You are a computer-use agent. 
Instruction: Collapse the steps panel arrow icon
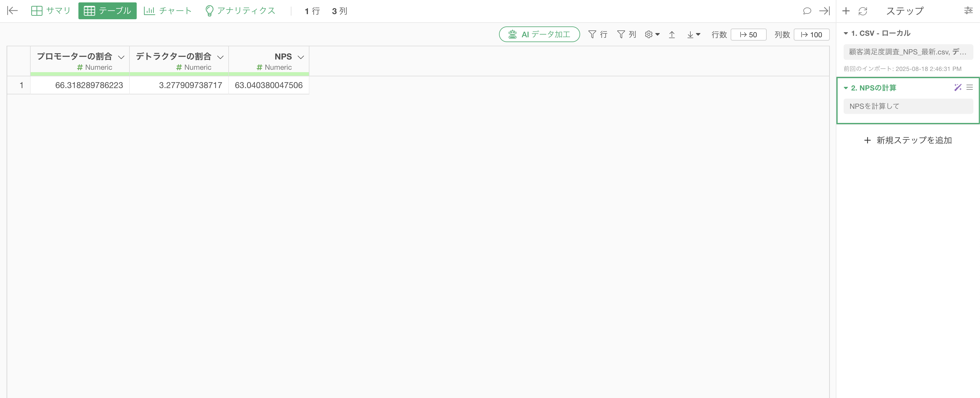(x=824, y=11)
